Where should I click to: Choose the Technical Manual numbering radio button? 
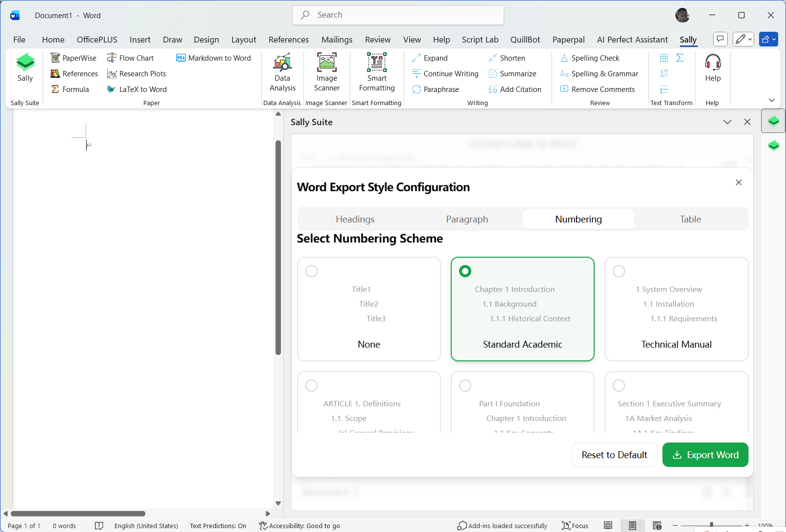619,271
